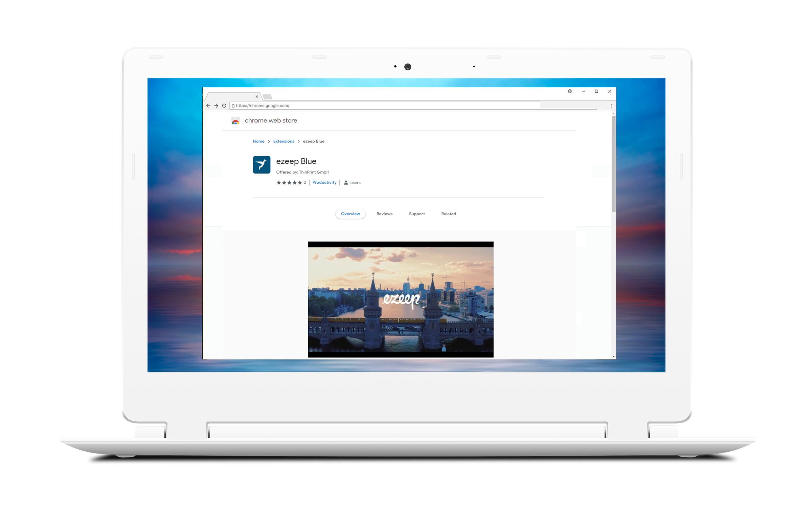Open the profile avatar icon in title bar

(570, 91)
